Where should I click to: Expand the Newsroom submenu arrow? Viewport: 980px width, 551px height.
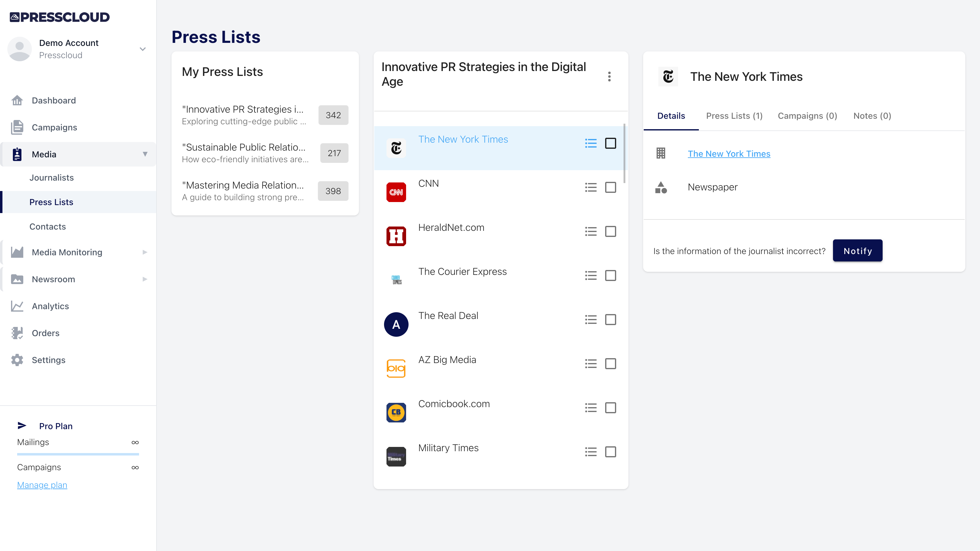coord(145,279)
